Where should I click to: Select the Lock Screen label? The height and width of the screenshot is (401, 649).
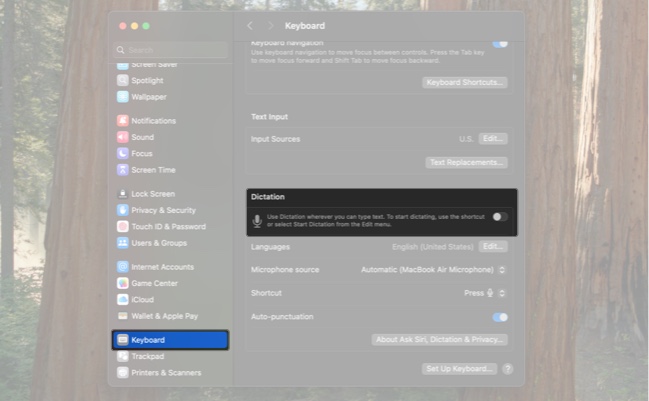[153, 194]
